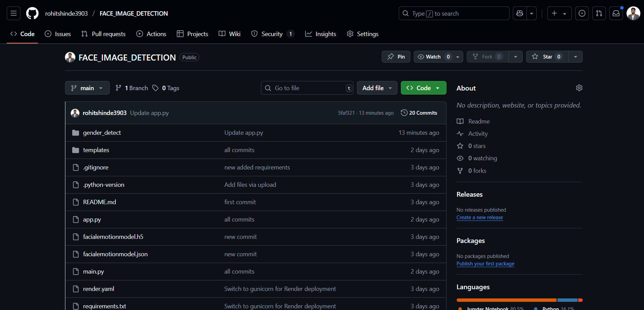Open the pull requests icon in header
644x310 pixels.
click(599, 13)
